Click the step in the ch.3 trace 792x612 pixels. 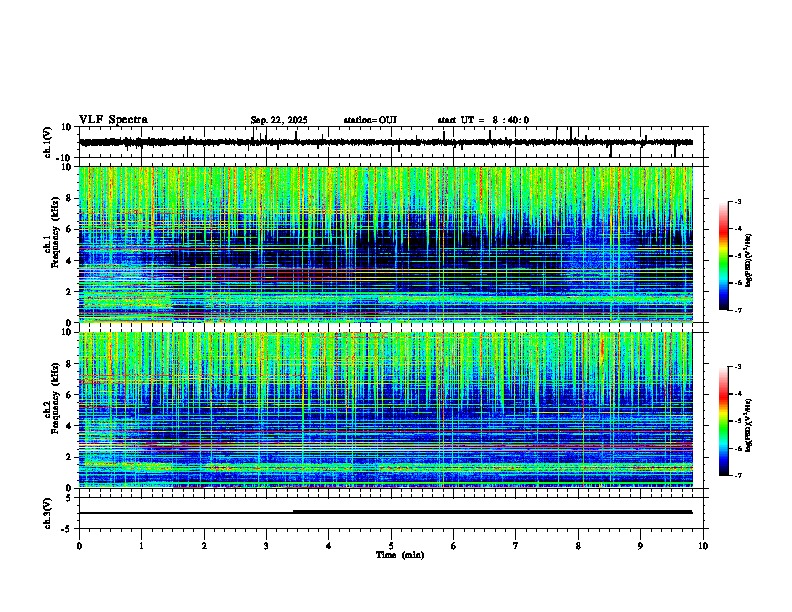coord(293,512)
